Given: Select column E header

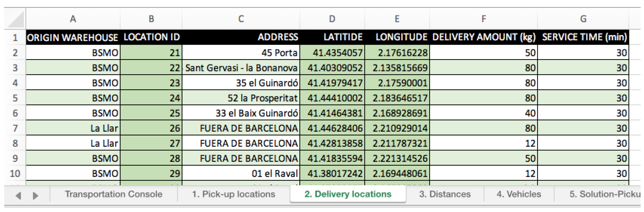Looking at the screenshot, I should point(397,19).
